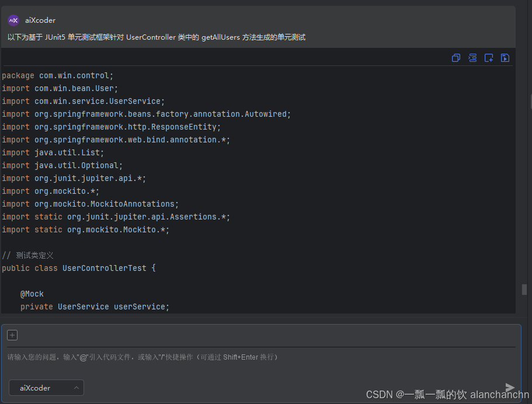
Task: Click the aiXcoder purple avatar logo
Action: [13, 20]
